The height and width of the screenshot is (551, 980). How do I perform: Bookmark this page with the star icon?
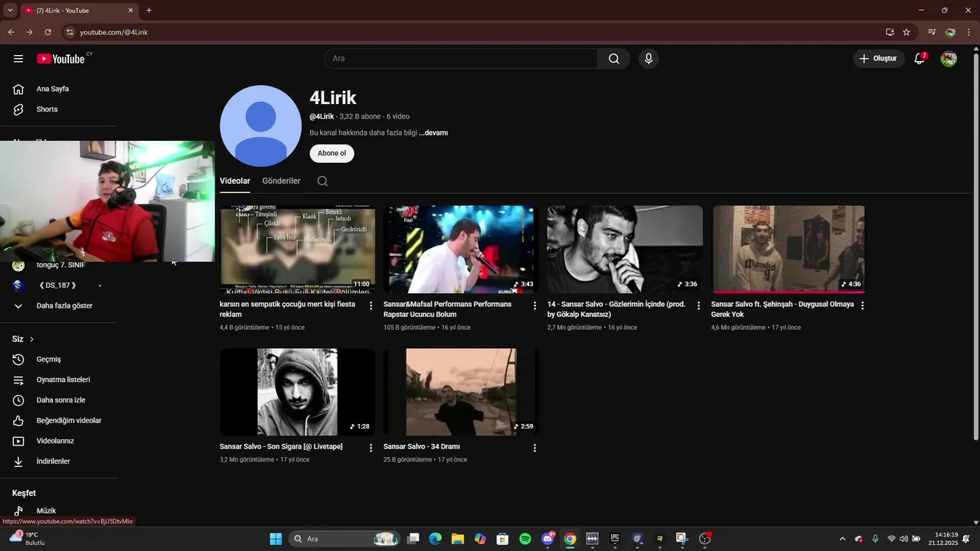[906, 32]
